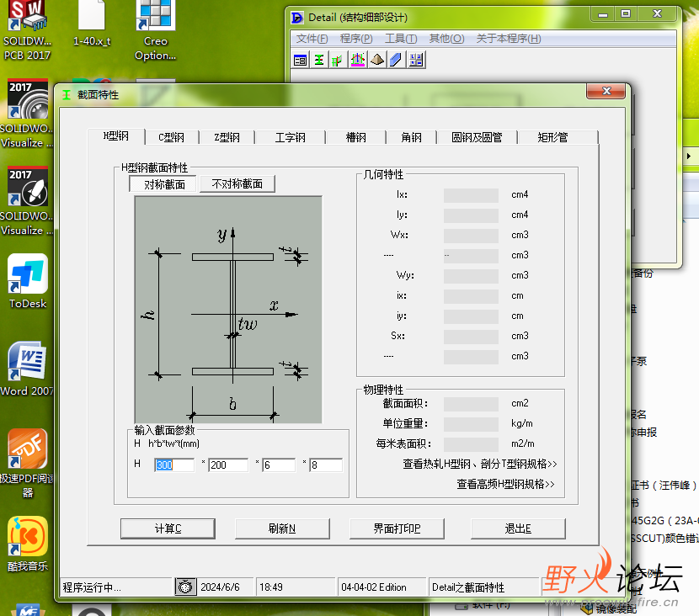Image resolution: width=699 pixels, height=616 pixels.
Task: Click the t flange thickness field containing 8
Action: point(326,465)
